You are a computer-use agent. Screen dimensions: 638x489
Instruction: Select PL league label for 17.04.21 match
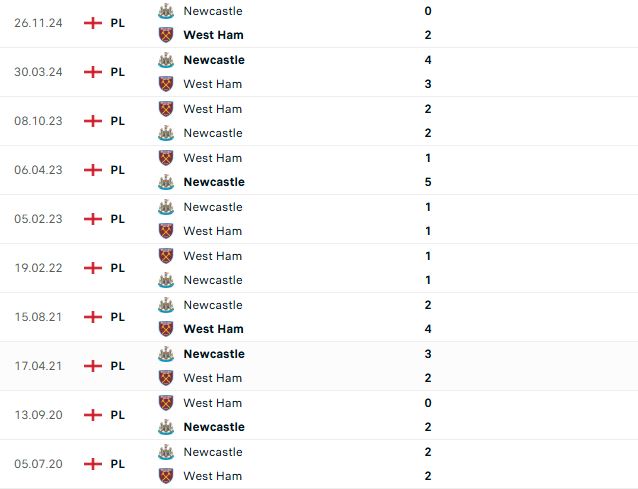click(118, 366)
